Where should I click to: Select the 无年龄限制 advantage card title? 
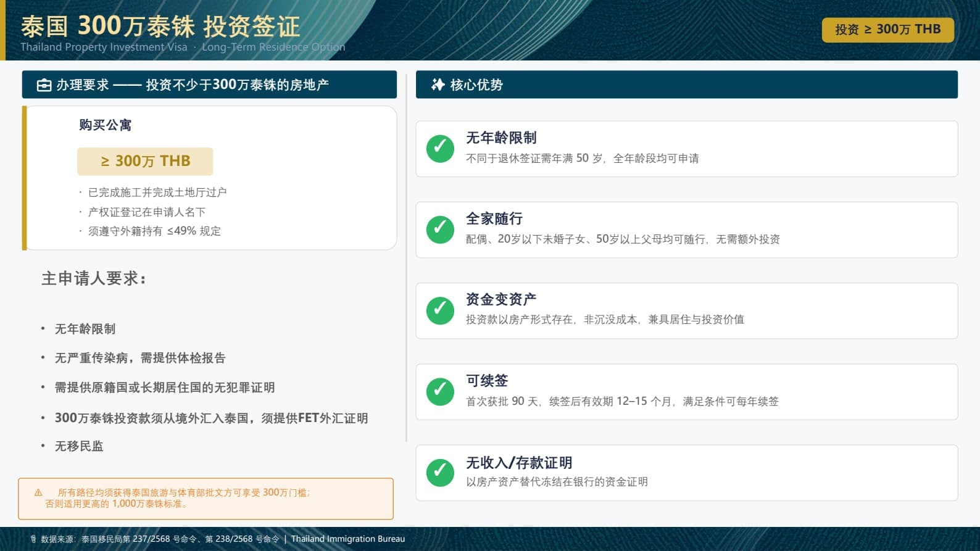[501, 138]
